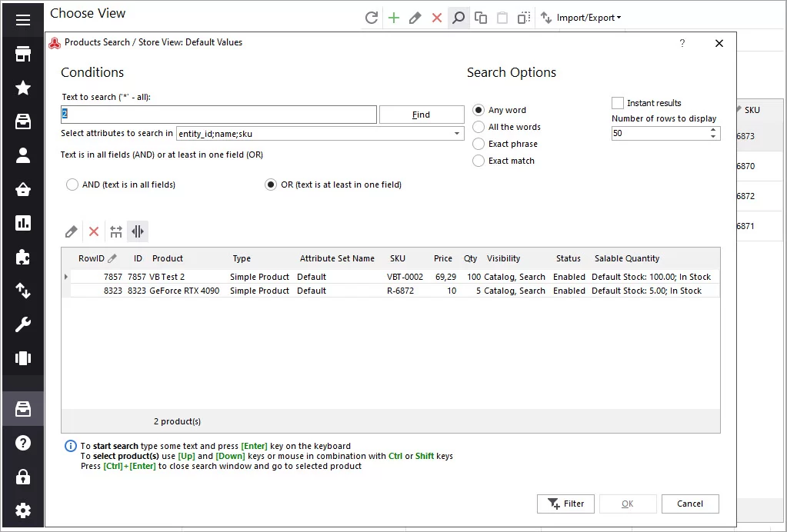Image resolution: width=787 pixels, height=532 pixels.
Task: Click the Text to search input field
Action: [218, 115]
